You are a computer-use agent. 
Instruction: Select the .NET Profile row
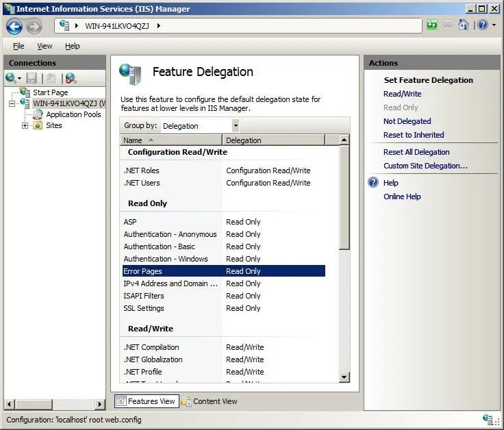(x=224, y=372)
